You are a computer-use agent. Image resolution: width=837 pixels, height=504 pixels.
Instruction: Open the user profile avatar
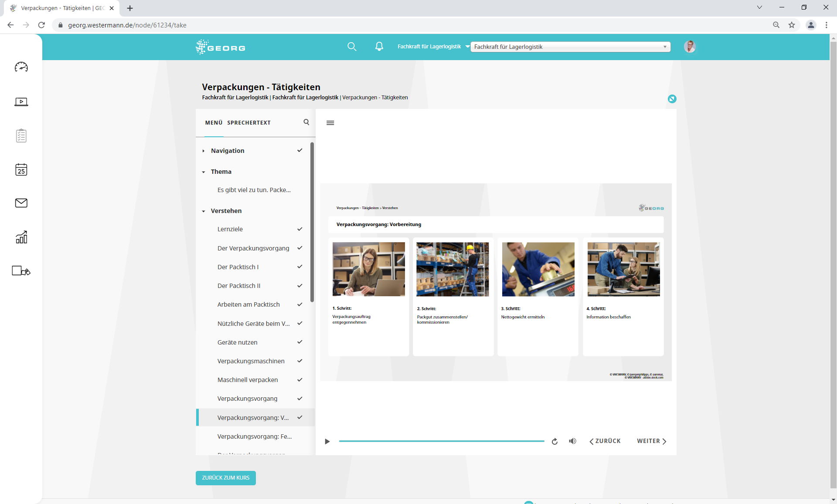[x=690, y=47]
